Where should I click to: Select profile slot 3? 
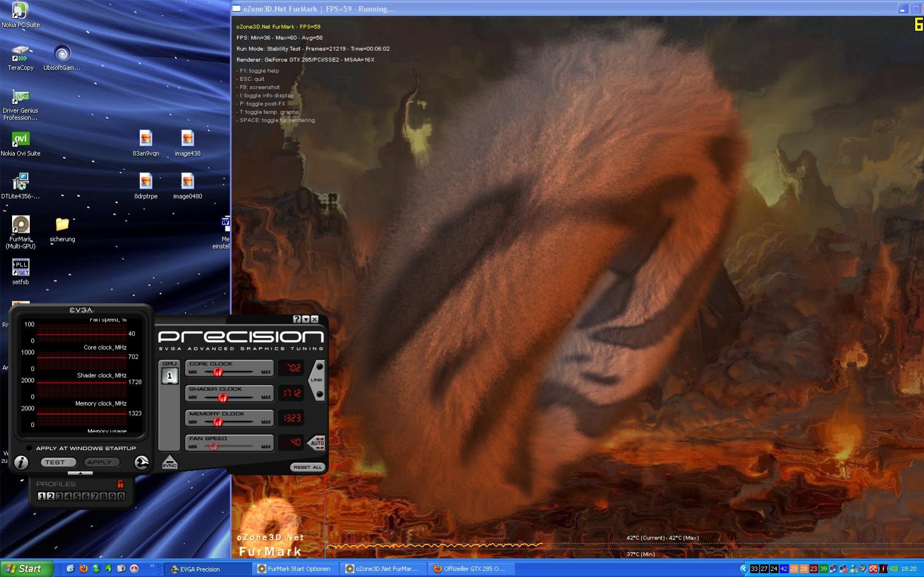point(59,496)
